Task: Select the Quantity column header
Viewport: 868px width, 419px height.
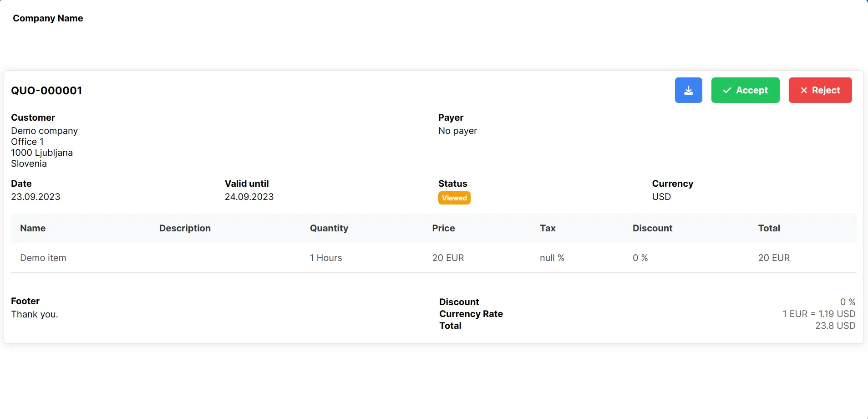Action: point(329,228)
